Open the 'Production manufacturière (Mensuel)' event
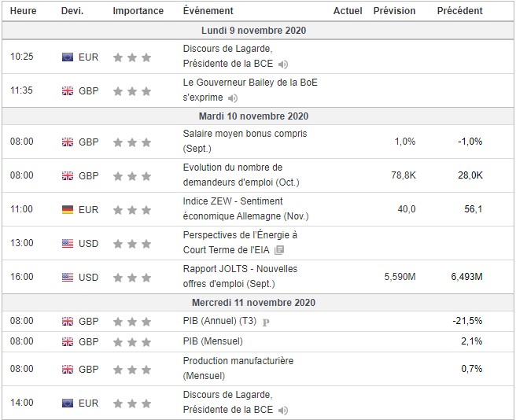The height and width of the screenshot is (420, 516). click(238, 368)
